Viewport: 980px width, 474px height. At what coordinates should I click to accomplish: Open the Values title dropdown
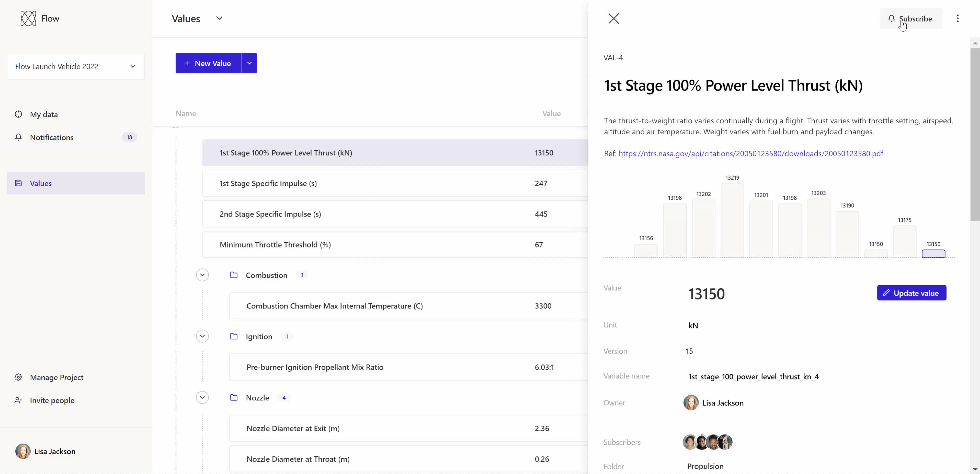pyautogui.click(x=219, y=18)
